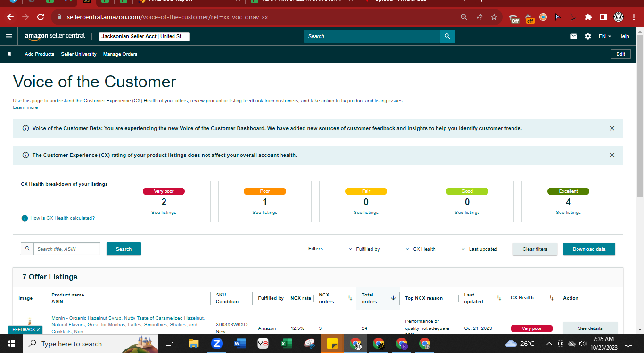See listings under Poor

[265, 213]
